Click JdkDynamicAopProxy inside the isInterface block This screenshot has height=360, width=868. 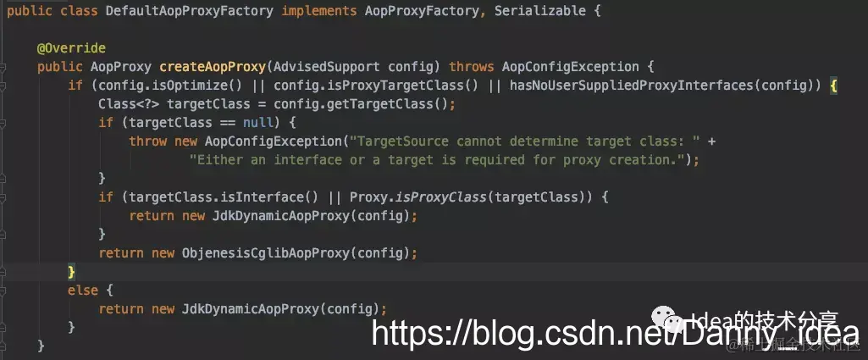(x=280, y=216)
